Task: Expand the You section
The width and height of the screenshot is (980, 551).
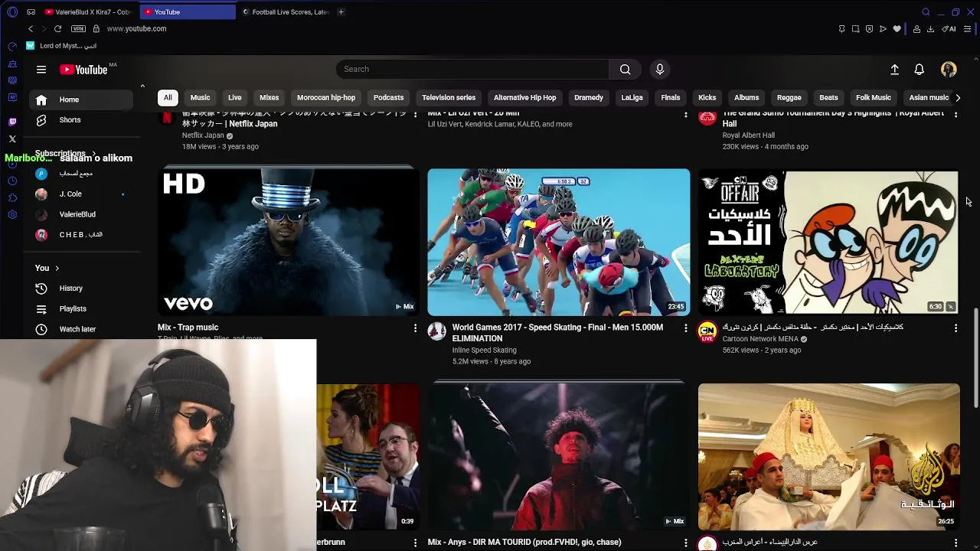Action: click(47, 268)
